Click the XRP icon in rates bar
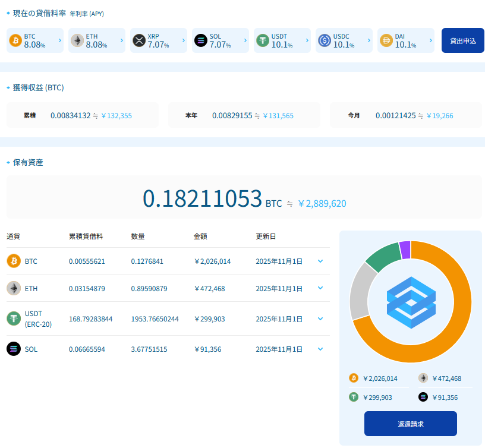The width and height of the screenshot is (485, 448). [x=139, y=40]
